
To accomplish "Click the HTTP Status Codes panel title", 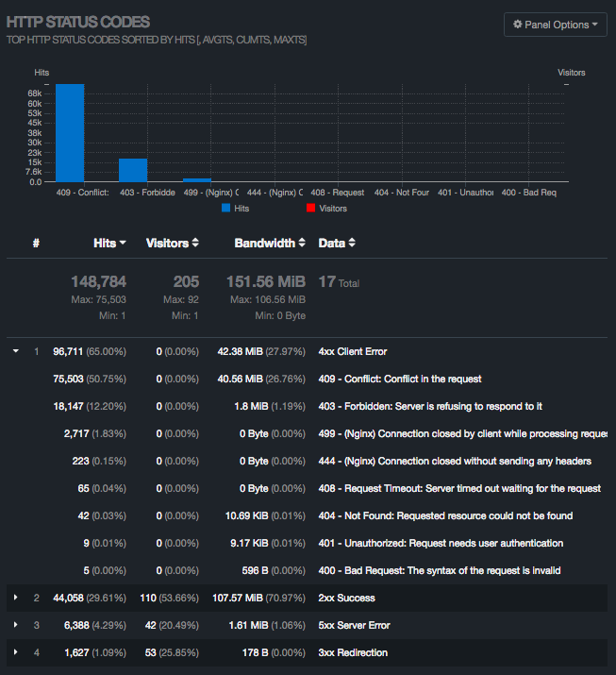I will click(x=78, y=21).
